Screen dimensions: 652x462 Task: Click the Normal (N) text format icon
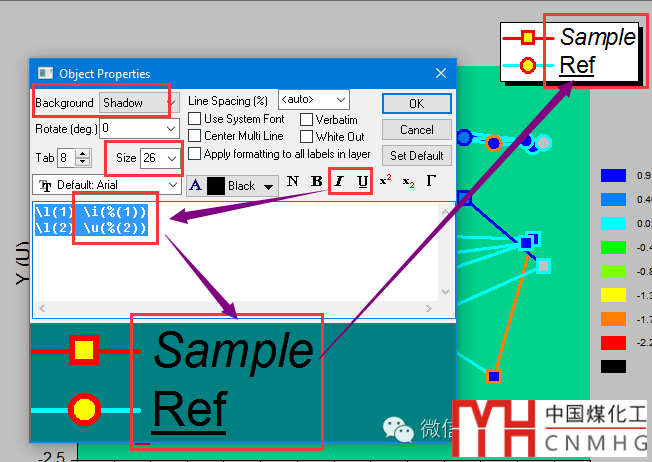[x=293, y=182]
